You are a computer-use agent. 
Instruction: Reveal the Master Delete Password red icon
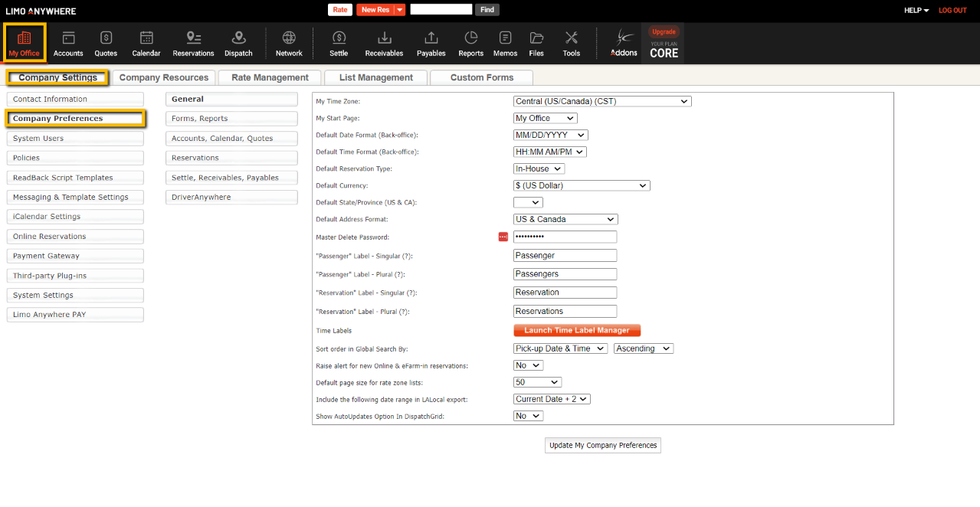(503, 237)
